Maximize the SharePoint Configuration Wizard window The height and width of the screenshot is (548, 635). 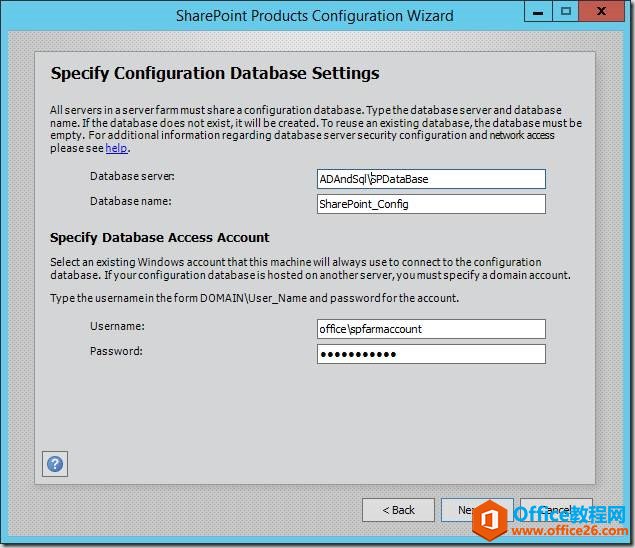(x=566, y=11)
